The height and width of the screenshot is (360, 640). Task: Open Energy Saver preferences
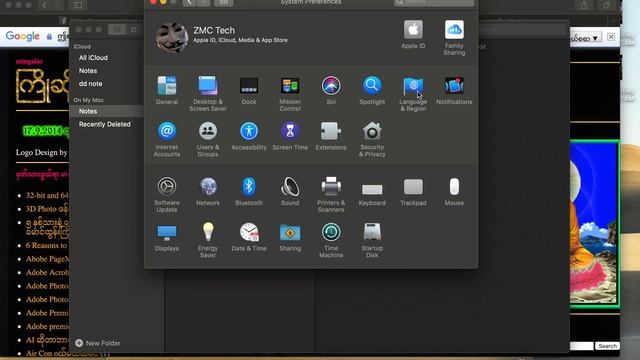pos(208,240)
